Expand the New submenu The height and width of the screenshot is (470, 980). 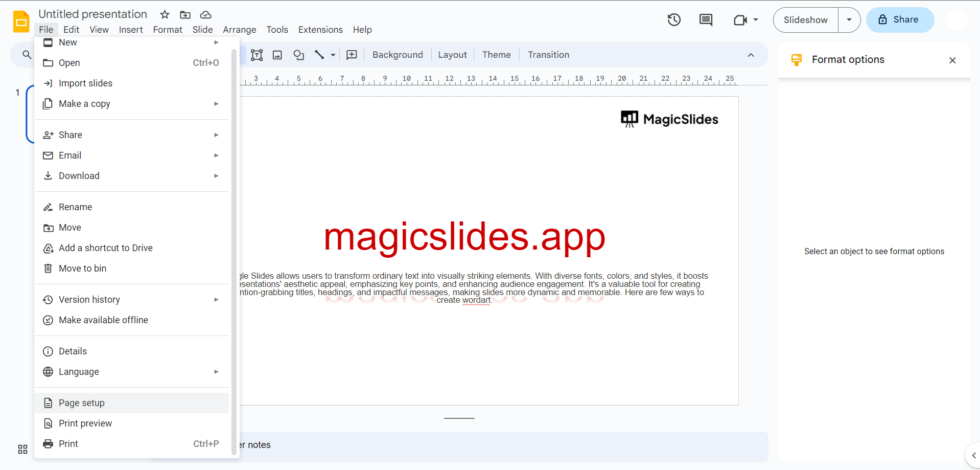(x=216, y=42)
